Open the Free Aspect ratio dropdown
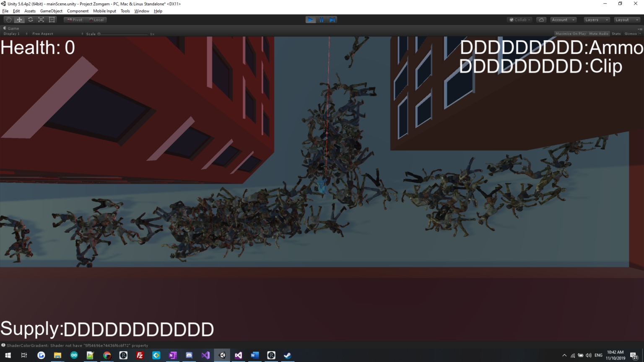The height and width of the screenshot is (362, 644). pos(42,34)
